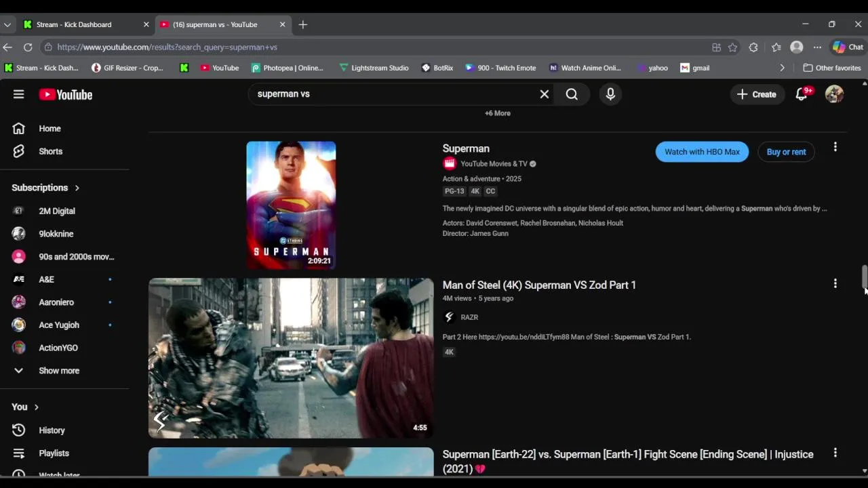Open Man of Steel Superman VS Zod title
Screen dimensions: 868x488
pos(539,285)
